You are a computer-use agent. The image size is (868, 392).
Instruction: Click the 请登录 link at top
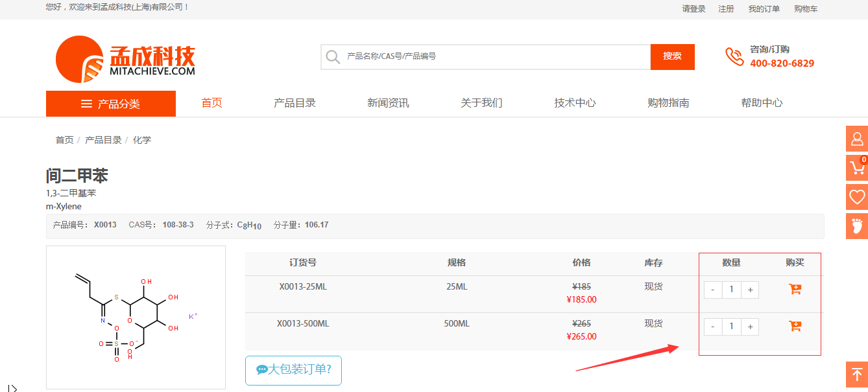point(693,9)
